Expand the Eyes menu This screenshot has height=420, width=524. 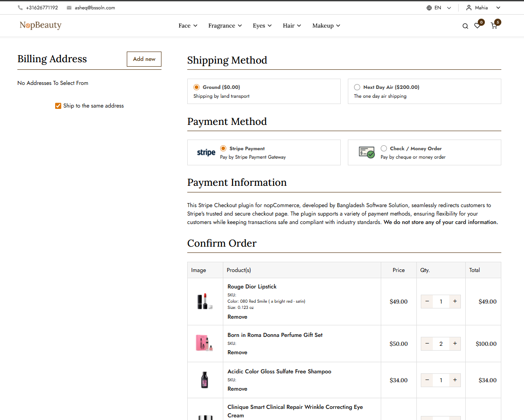262,26
